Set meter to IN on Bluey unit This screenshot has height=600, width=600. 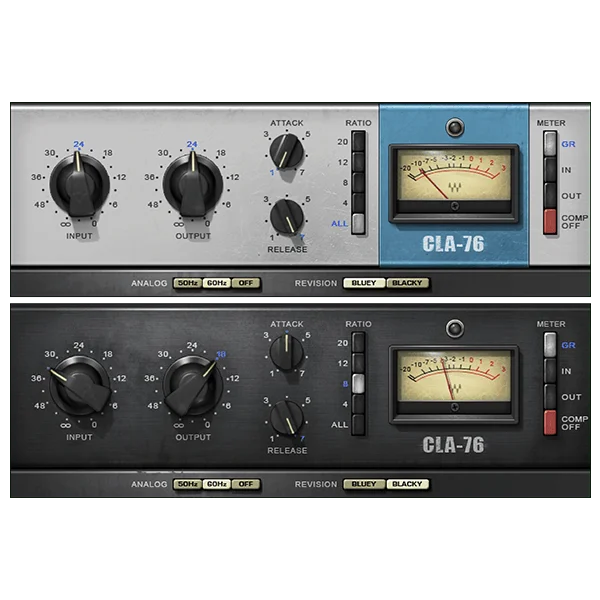coord(550,170)
